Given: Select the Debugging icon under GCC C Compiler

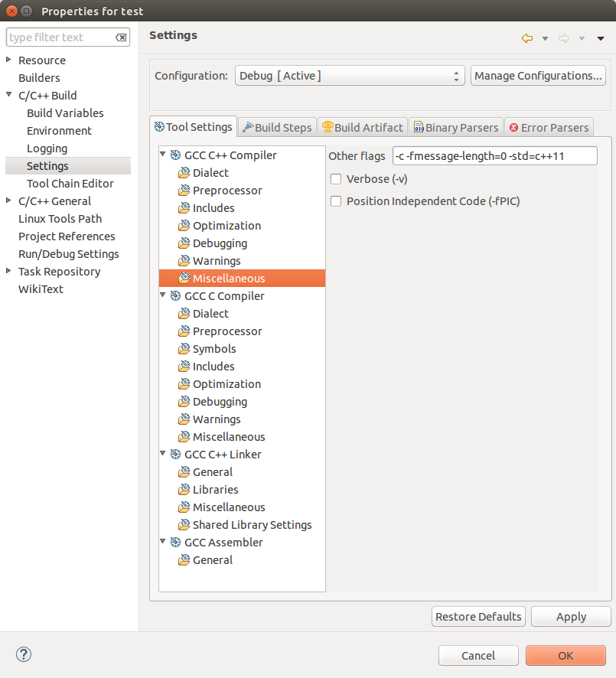Looking at the screenshot, I should pos(183,401).
